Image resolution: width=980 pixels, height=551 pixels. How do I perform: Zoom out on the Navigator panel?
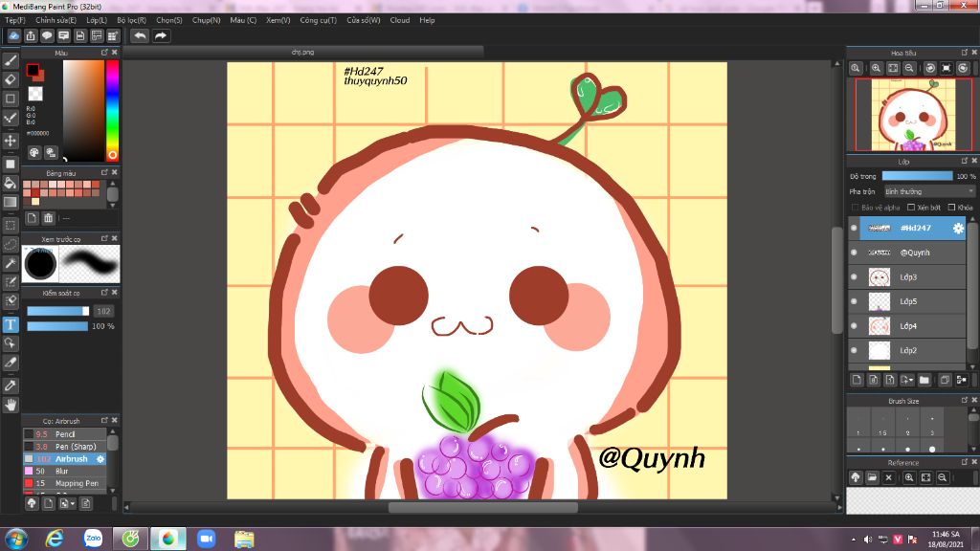click(x=909, y=68)
